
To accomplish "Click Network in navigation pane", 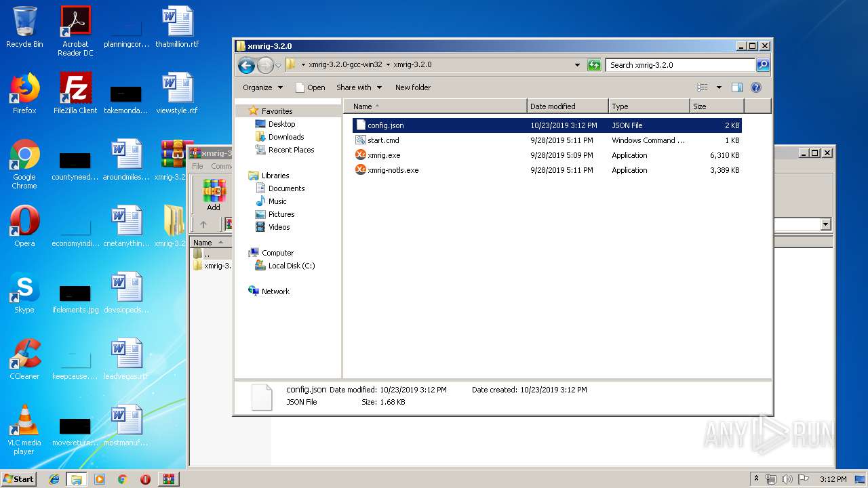I will click(x=269, y=291).
